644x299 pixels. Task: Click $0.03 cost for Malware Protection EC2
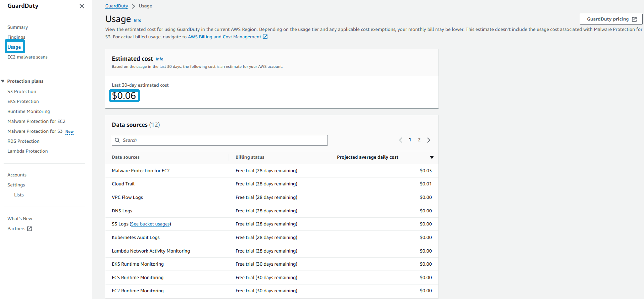pos(425,171)
